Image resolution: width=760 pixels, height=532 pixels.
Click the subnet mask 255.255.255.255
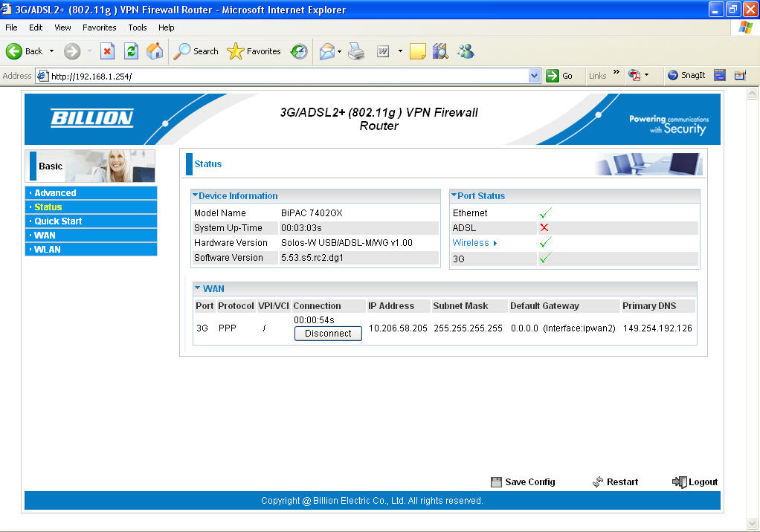pos(468,328)
